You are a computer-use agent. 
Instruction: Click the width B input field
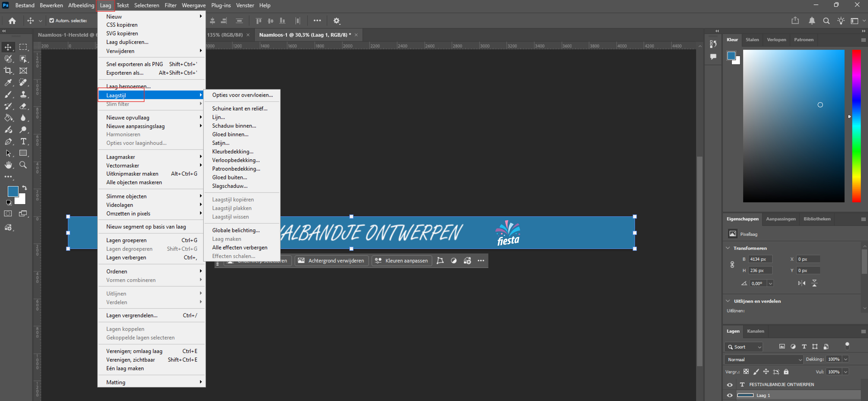coord(760,259)
